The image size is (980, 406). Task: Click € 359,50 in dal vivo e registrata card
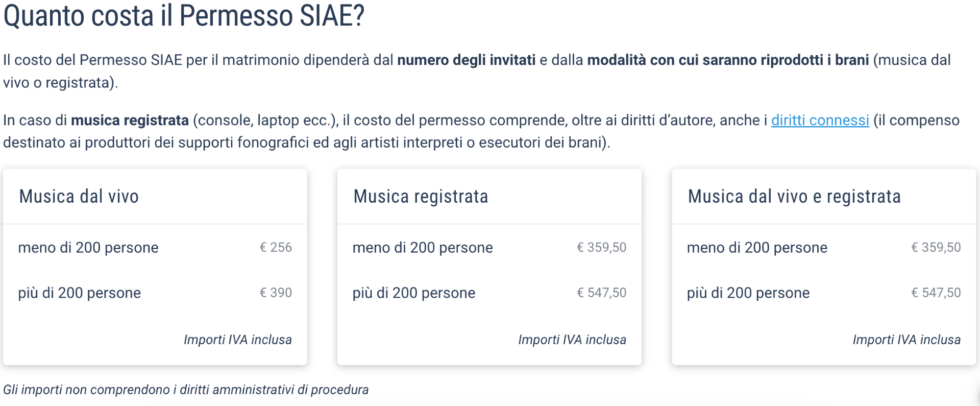(936, 247)
